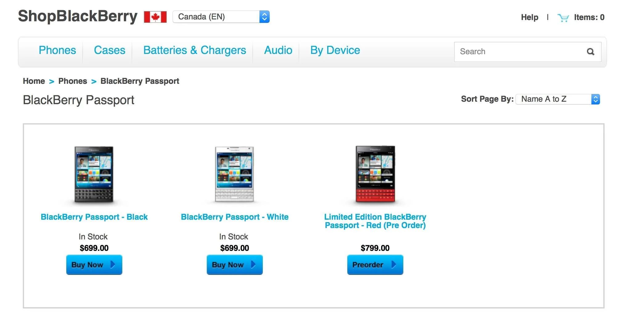Click the Preorder button for red Passport
This screenshot has width=644, height=318.
(375, 265)
